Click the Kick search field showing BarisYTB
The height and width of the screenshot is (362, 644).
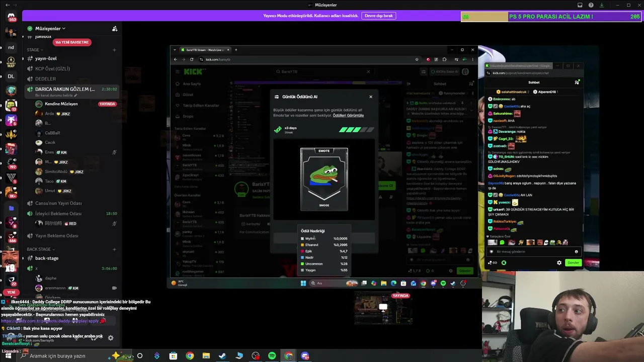324,72
